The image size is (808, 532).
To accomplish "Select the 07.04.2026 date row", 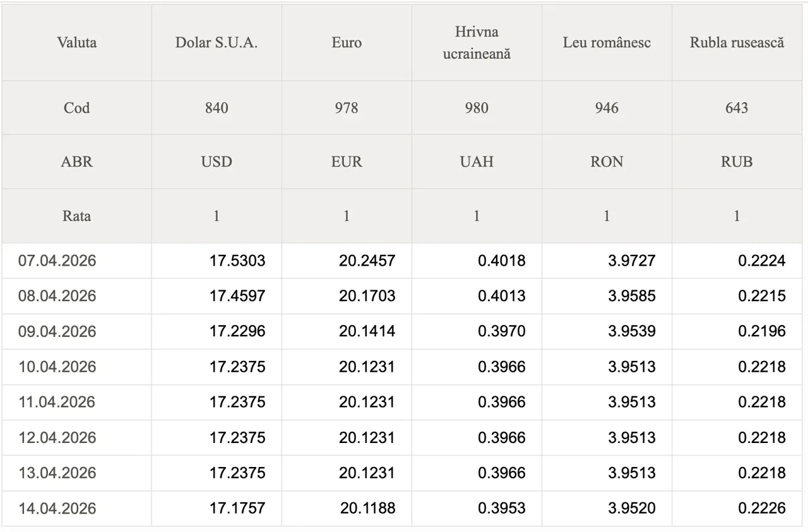I will point(57,261).
